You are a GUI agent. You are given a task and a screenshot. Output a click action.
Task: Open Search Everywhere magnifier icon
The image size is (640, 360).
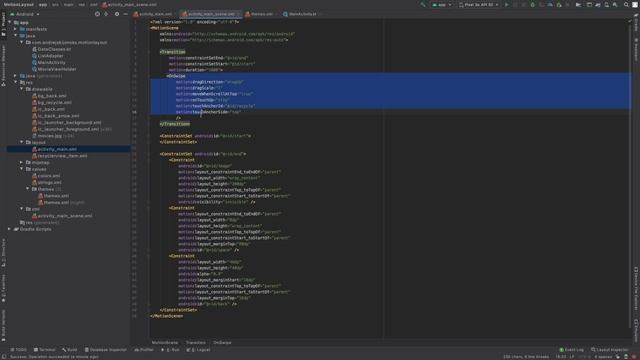[626, 5]
